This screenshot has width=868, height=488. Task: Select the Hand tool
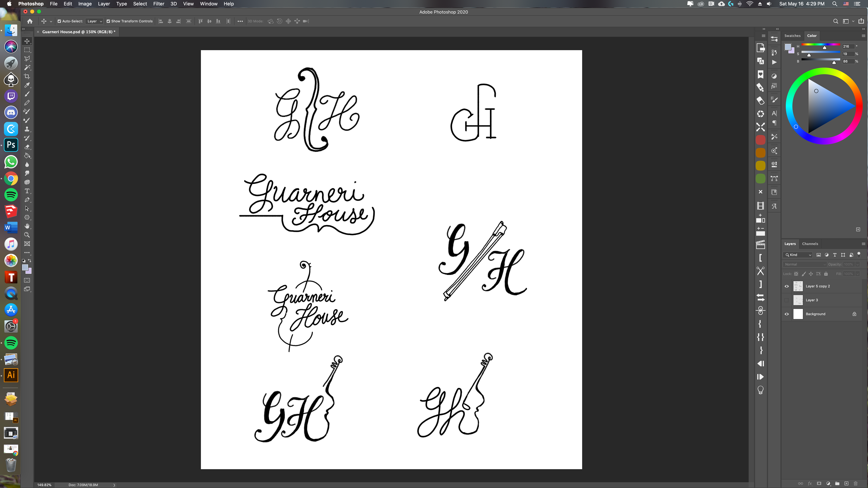point(27,226)
